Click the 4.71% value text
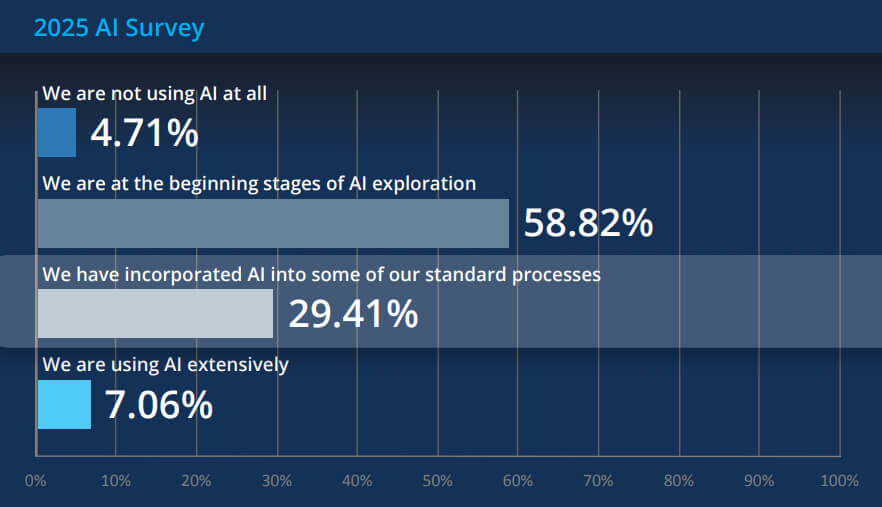Image resolution: width=882 pixels, height=507 pixels. click(144, 133)
